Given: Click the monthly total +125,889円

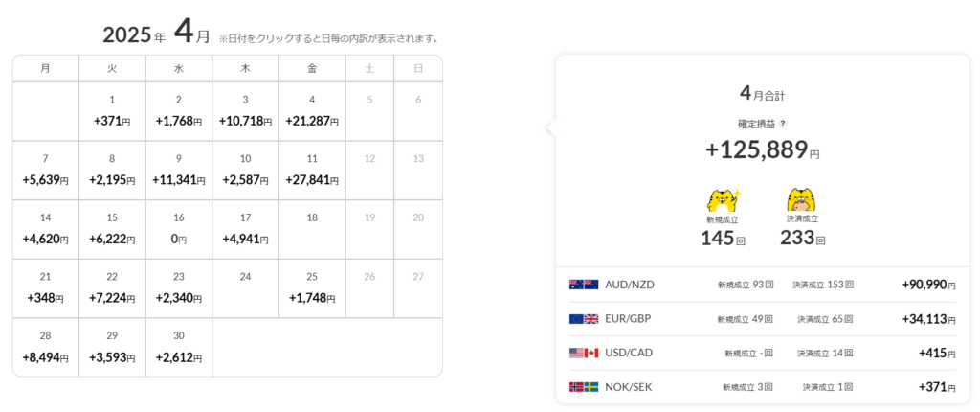Looking at the screenshot, I should point(762,150).
